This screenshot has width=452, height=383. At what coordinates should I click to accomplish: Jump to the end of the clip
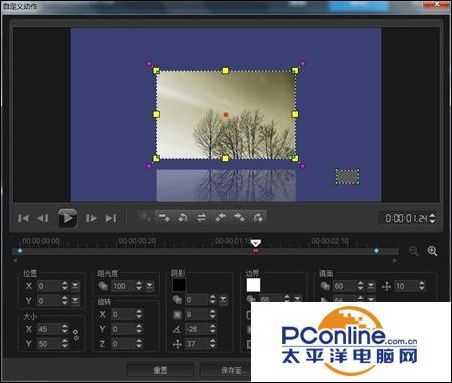pyautogui.click(x=111, y=218)
